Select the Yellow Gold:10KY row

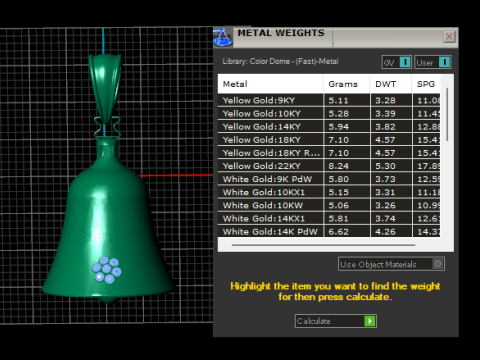coord(329,114)
